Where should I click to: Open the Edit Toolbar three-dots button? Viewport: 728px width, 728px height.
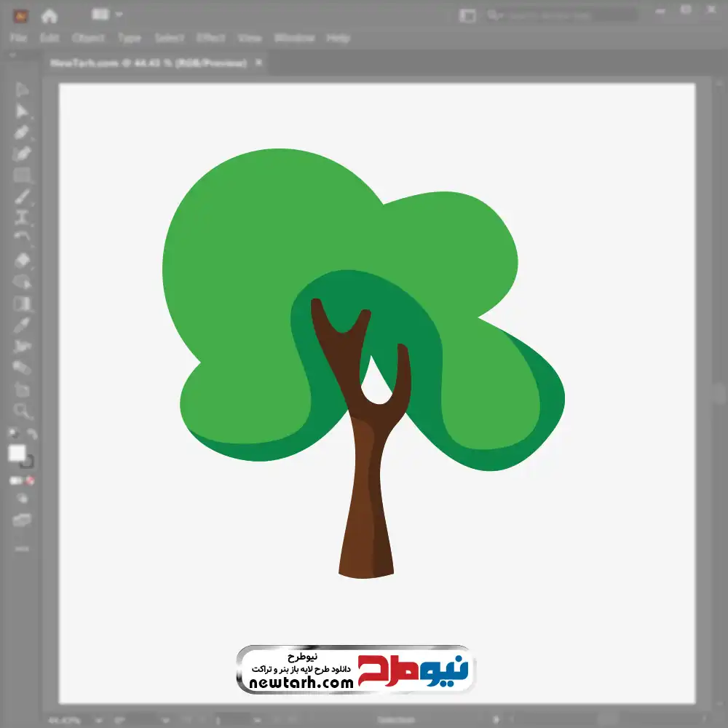pyautogui.click(x=22, y=549)
